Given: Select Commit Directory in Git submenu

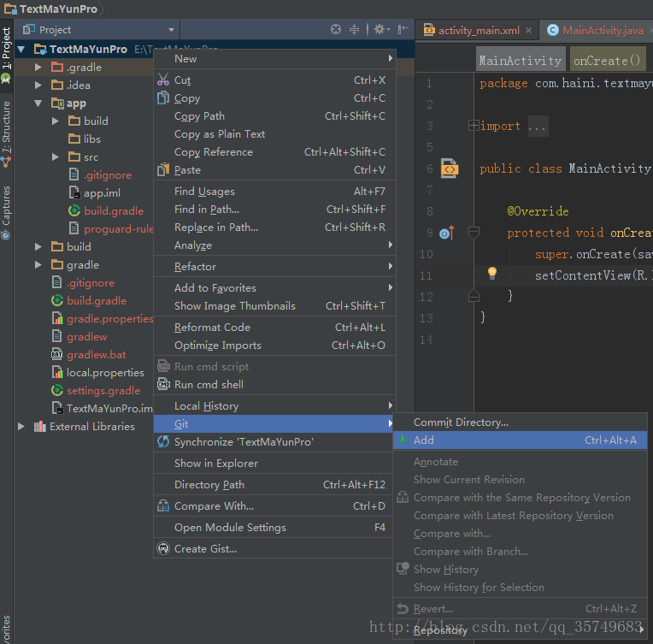Looking at the screenshot, I should 520,422.
